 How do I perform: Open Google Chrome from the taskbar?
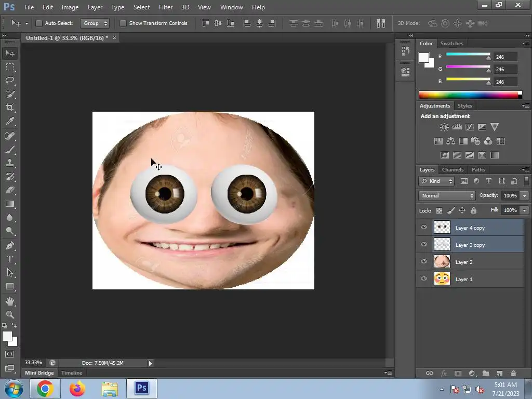45,389
